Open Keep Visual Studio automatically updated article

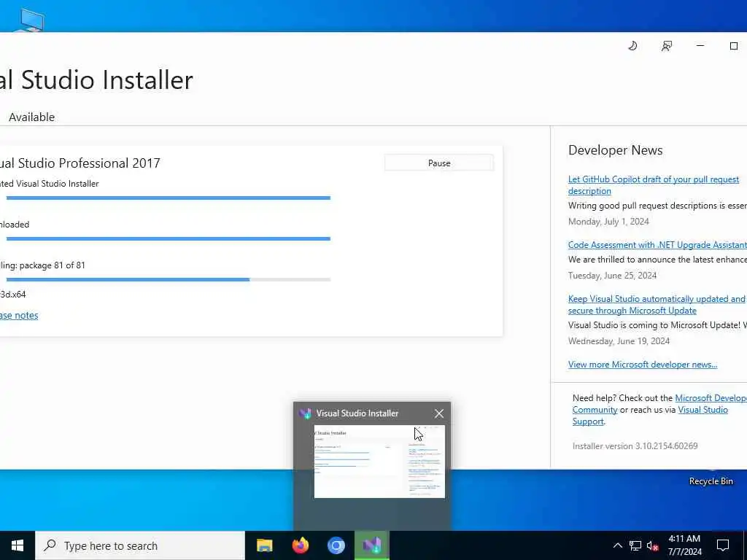click(657, 305)
